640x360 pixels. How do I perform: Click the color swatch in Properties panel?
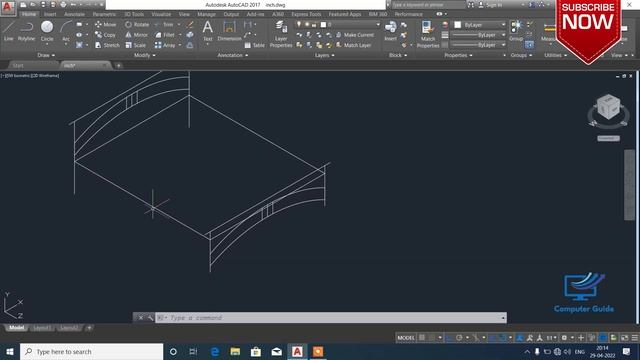[458, 25]
